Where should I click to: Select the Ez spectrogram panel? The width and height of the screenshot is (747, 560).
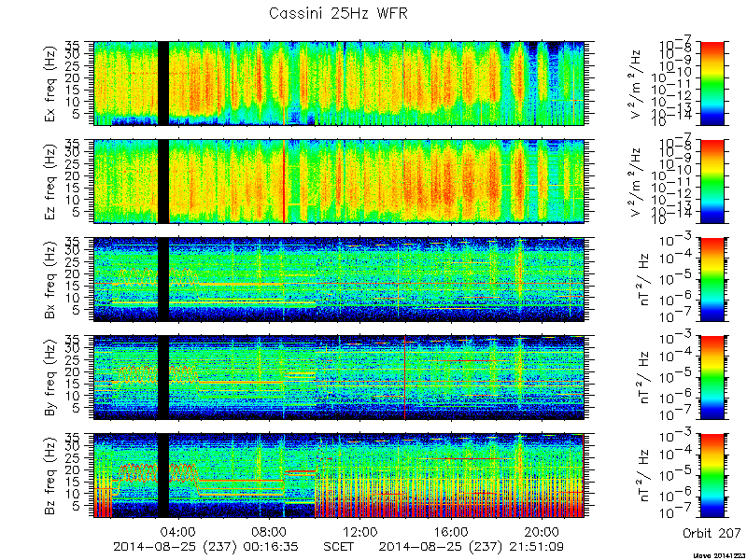click(339, 181)
